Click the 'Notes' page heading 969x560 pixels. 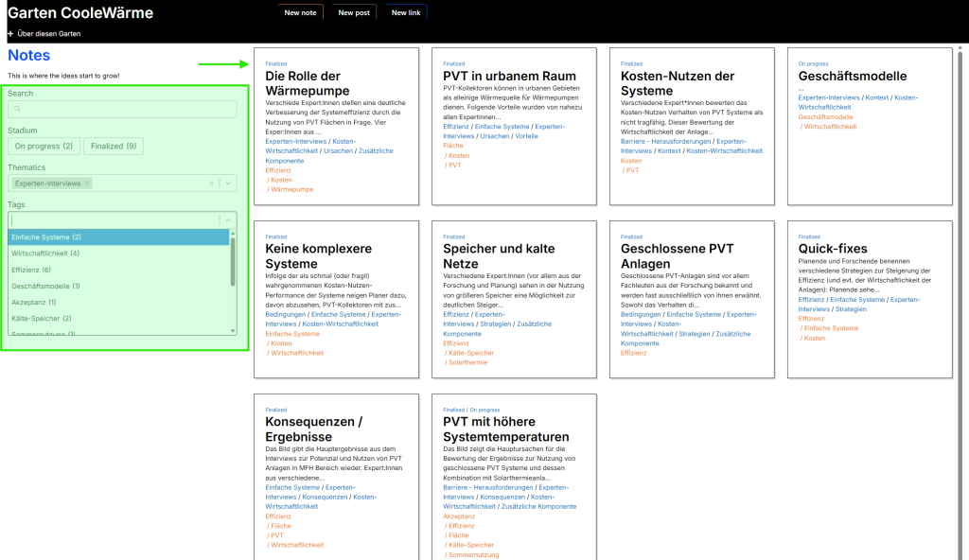point(29,55)
